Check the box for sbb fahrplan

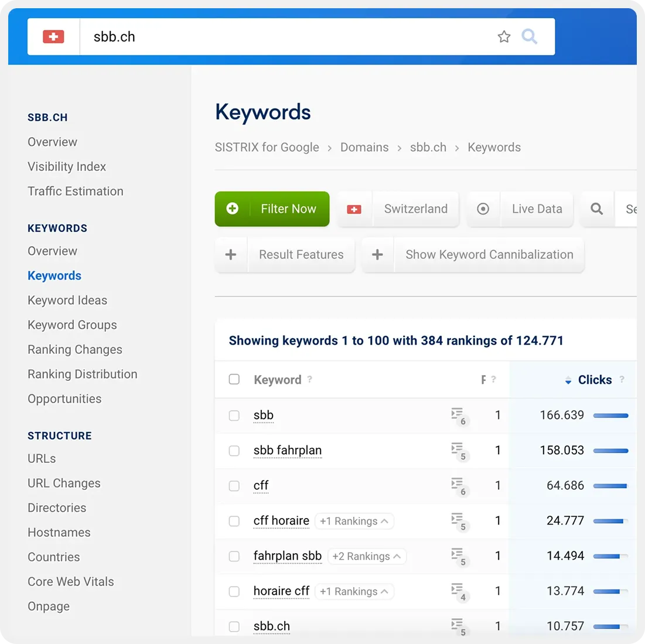click(234, 451)
